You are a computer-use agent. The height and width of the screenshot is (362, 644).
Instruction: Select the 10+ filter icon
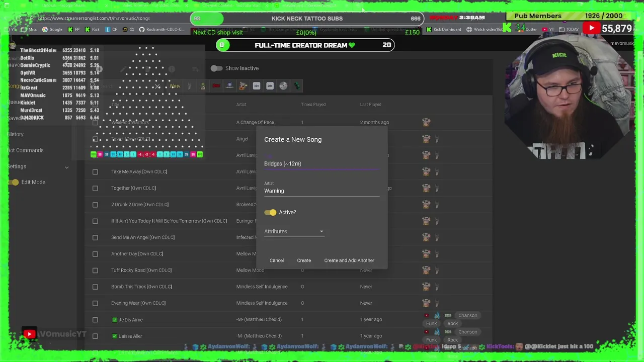coord(257,86)
